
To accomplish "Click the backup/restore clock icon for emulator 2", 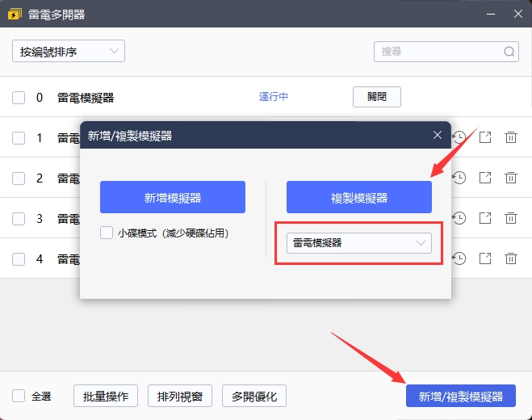I will (x=459, y=178).
